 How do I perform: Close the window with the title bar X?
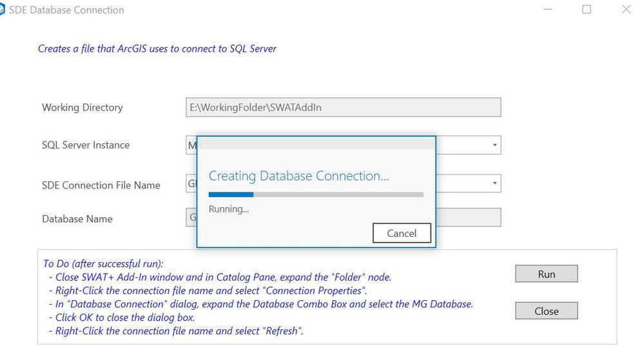pos(626,10)
